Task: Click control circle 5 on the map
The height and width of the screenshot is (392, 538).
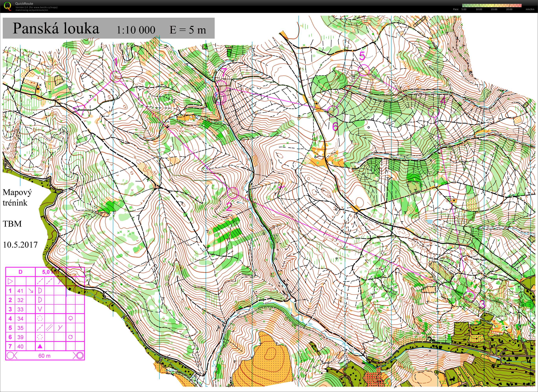Action: [x=364, y=70]
